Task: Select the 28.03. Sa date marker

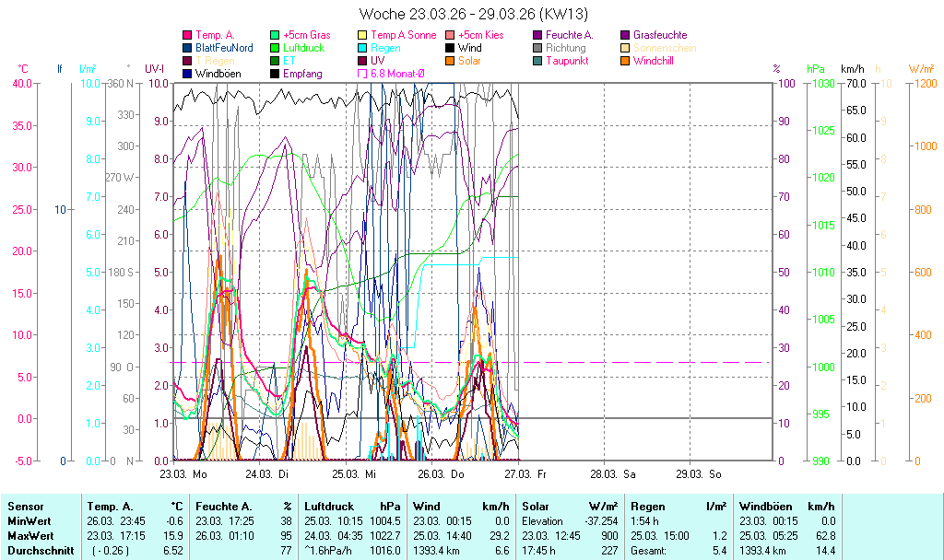Action: click(616, 473)
